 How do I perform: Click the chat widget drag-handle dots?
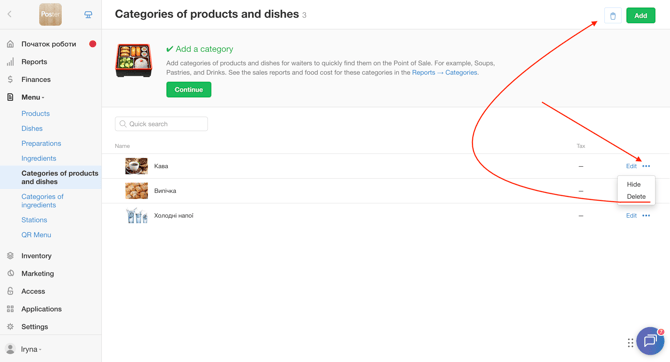630,343
